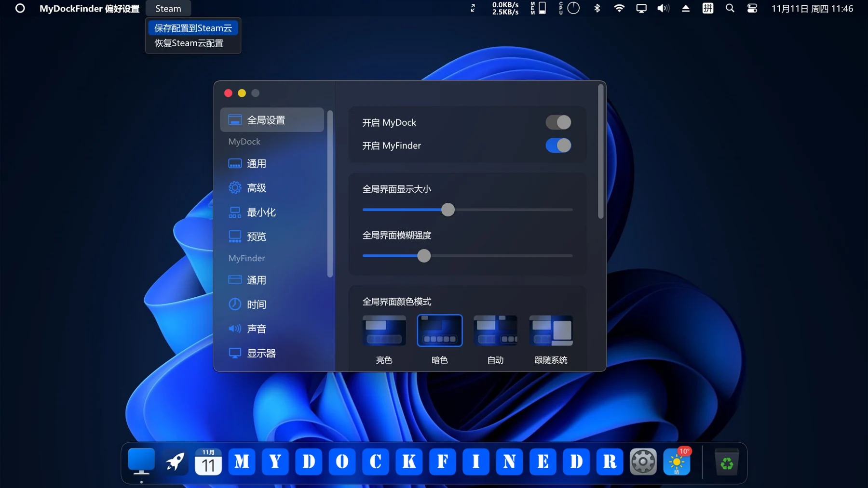The width and height of the screenshot is (868, 488).
Task: Toggle the 开启 MyFinder switch
Action: [x=558, y=145]
